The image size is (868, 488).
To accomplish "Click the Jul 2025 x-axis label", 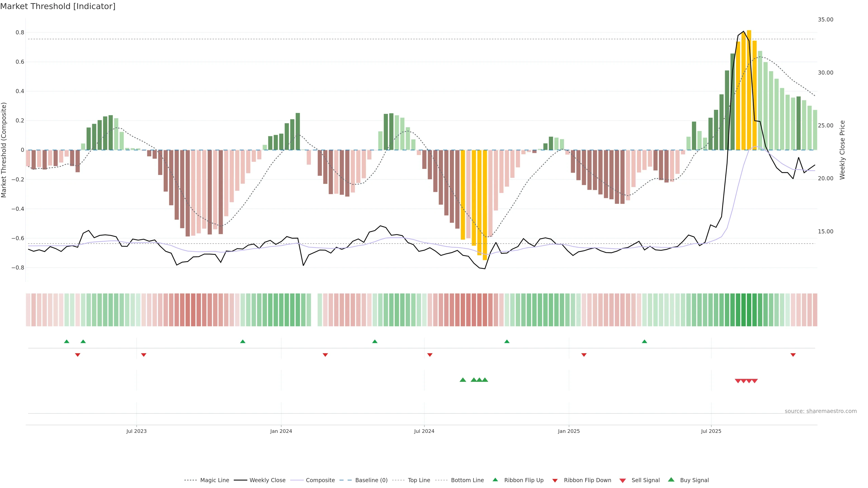I will click(711, 431).
